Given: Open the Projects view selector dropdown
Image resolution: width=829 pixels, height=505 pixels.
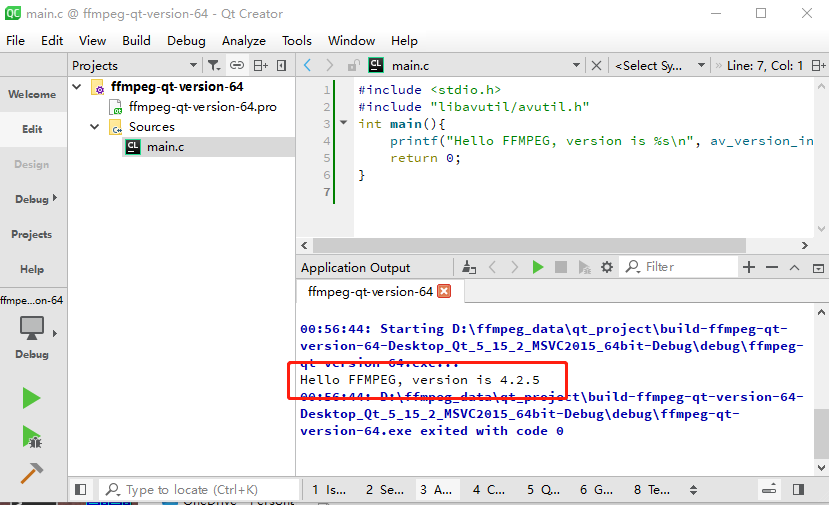Looking at the screenshot, I should pyautogui.click(x=135, y=66).
